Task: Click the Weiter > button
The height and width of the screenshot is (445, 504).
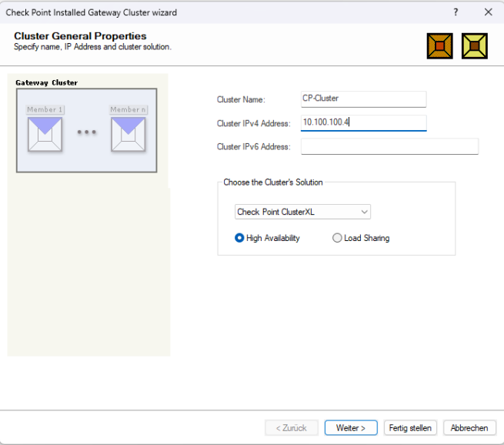Action: point(351,428)
